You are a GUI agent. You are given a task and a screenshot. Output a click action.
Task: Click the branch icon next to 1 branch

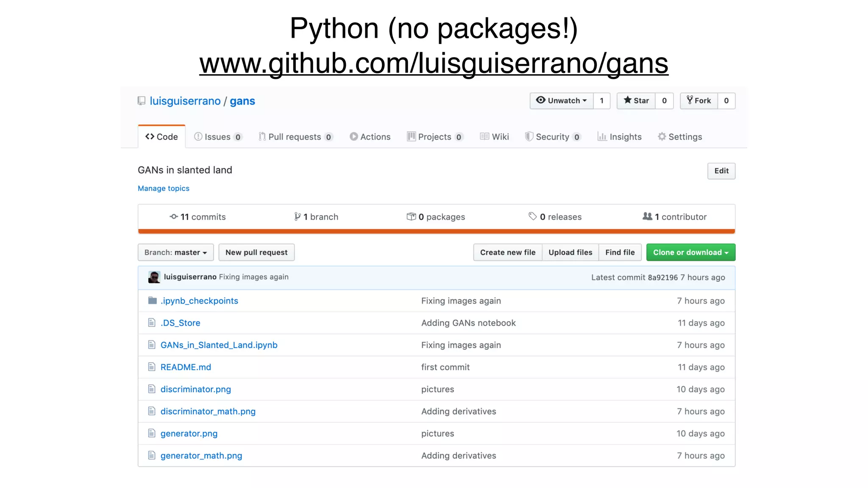298,216
